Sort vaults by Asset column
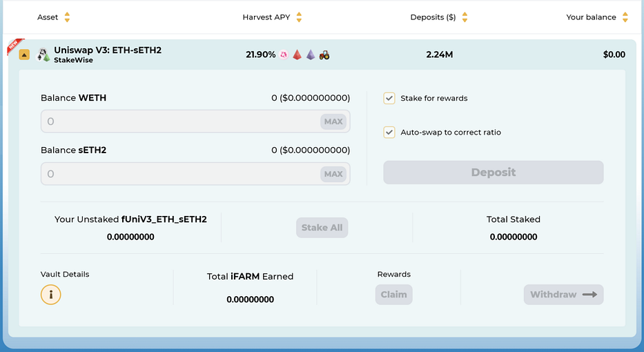 67,17
